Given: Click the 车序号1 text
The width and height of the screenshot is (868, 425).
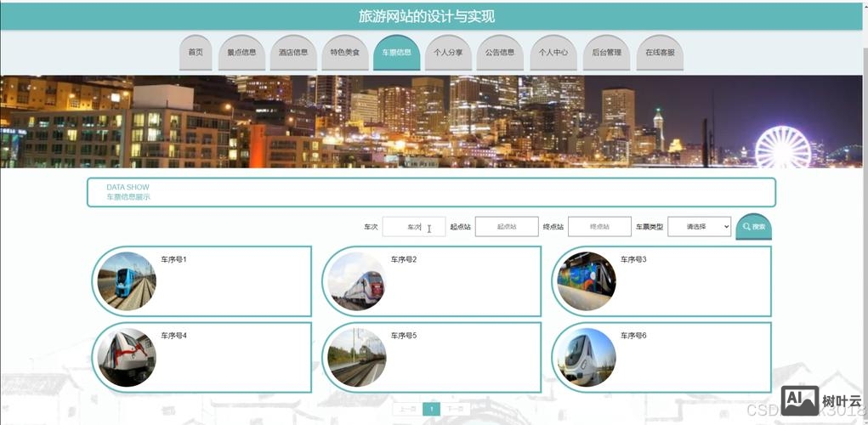Looking at the screenshot, I should 173,259.
